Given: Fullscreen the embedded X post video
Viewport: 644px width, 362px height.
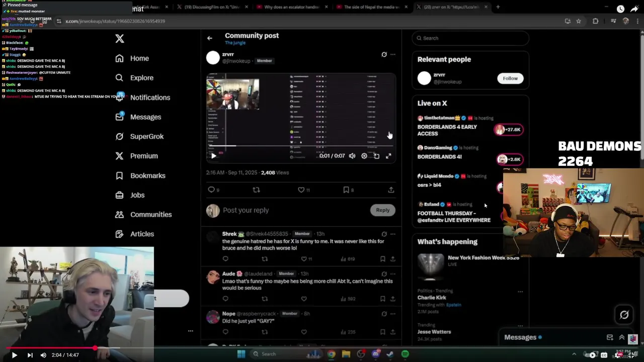Looking at the screenshot, I should [388, 156].
